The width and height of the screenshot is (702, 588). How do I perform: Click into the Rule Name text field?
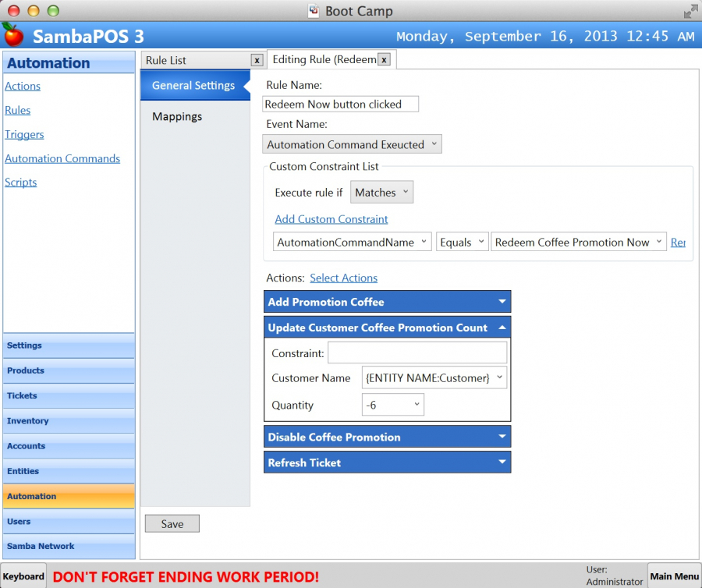click(341, 104)
